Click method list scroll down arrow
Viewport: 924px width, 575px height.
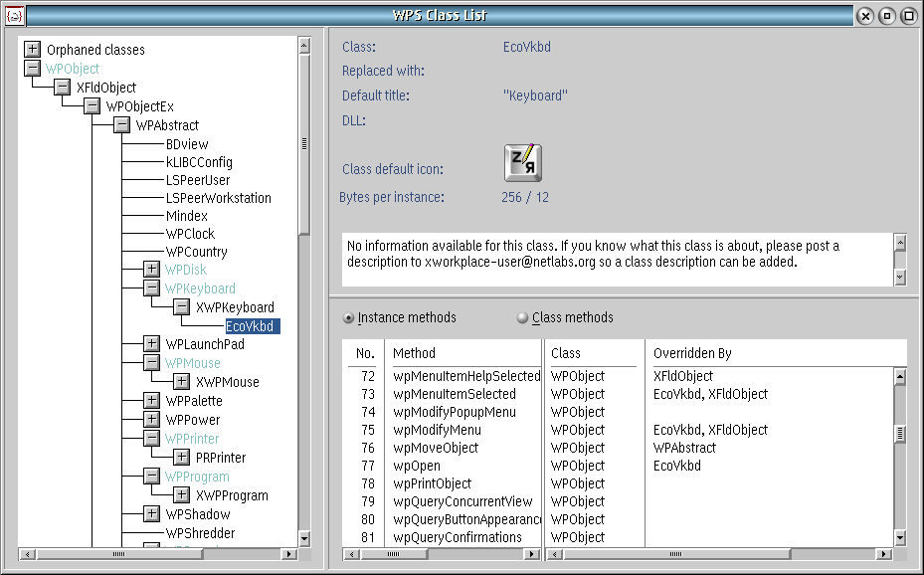click(x=900, y=537)
